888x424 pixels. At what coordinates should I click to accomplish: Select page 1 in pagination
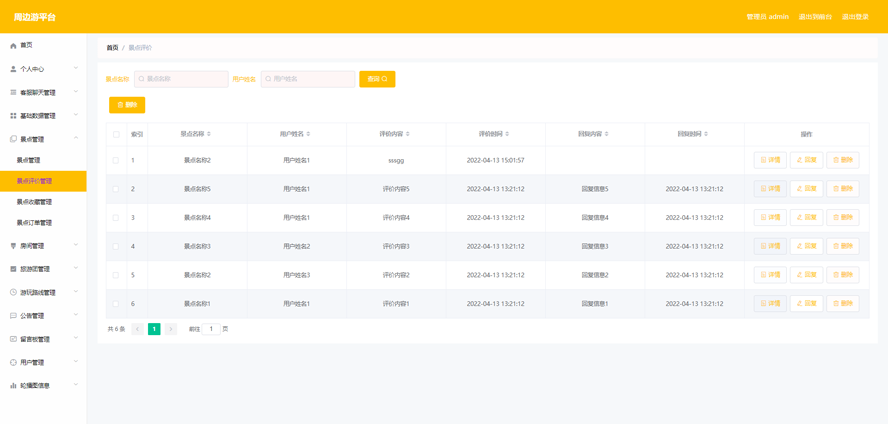(x=154, y=329)
